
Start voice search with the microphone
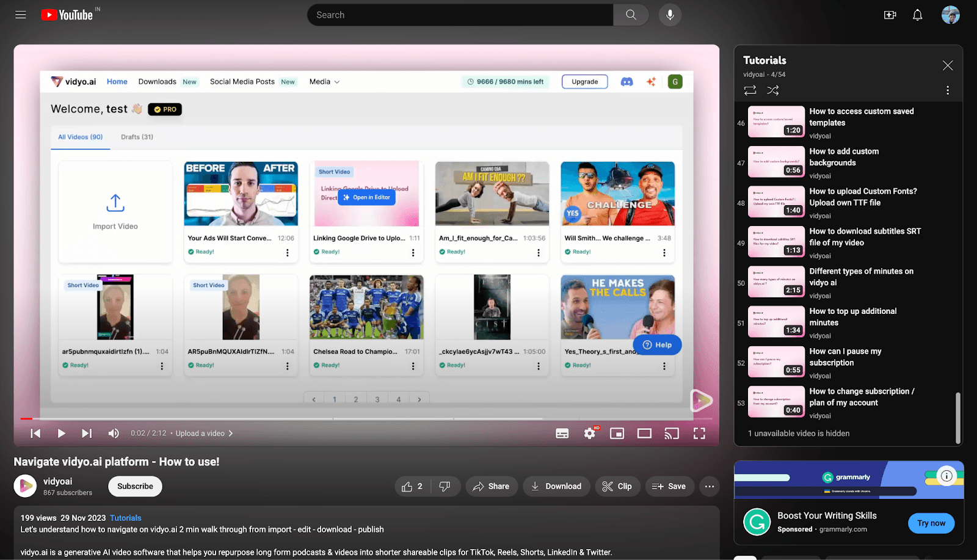tap(670, 15)
